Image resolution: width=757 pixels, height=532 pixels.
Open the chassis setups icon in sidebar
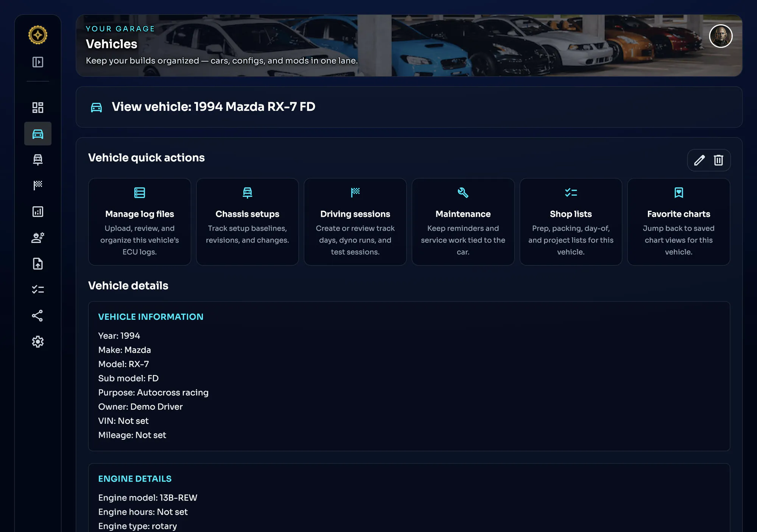38,160
